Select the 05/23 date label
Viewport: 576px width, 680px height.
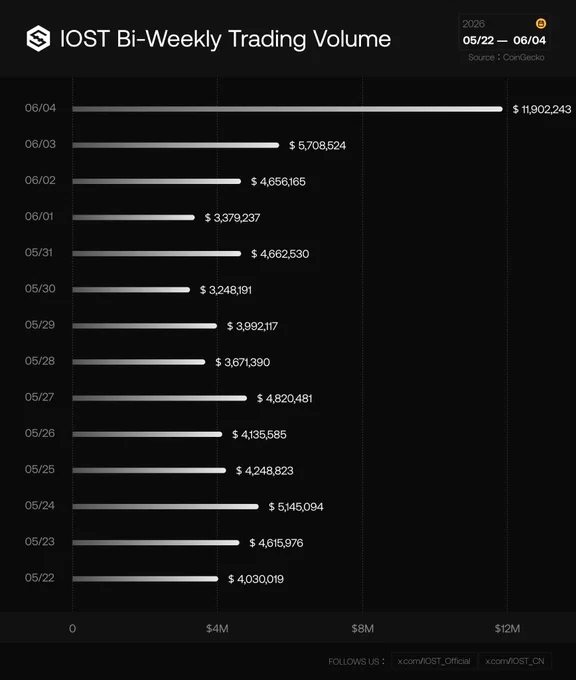point(40,541)
